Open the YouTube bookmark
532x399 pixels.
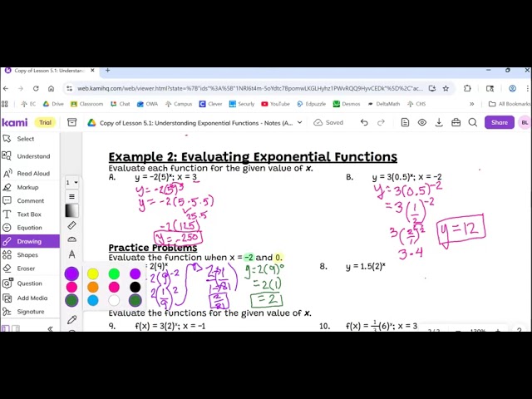coord(275,104)
